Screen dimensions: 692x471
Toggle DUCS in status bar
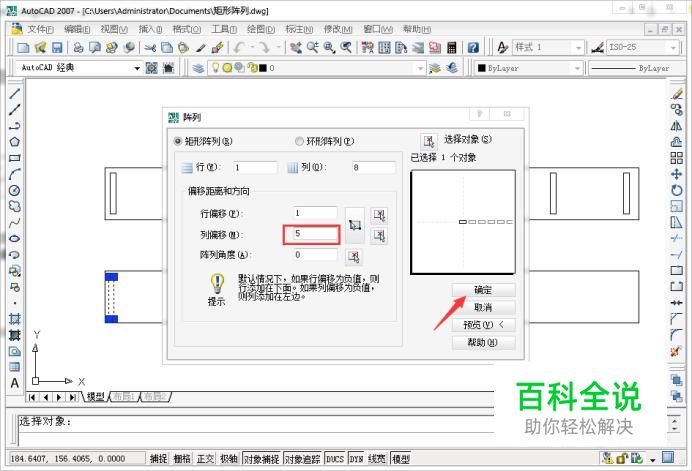pyautogui.click(x=335, y=459)
